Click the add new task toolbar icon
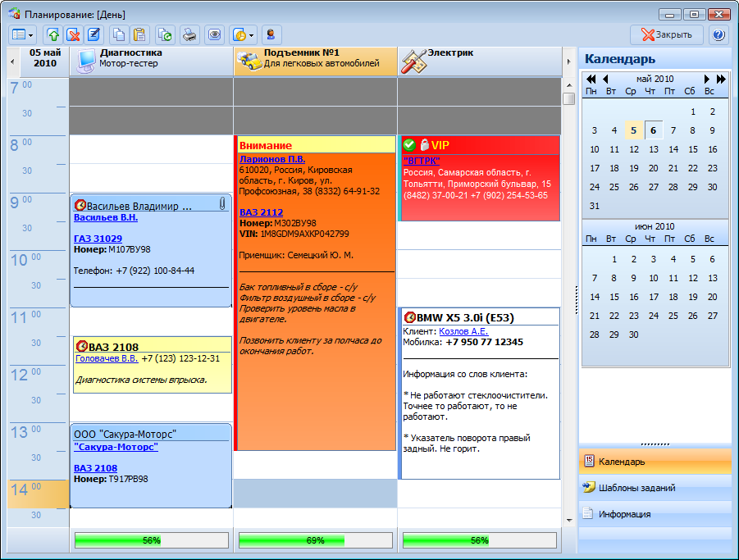The width and height of the screenshot is (739, 560). (x=53, y=35)
